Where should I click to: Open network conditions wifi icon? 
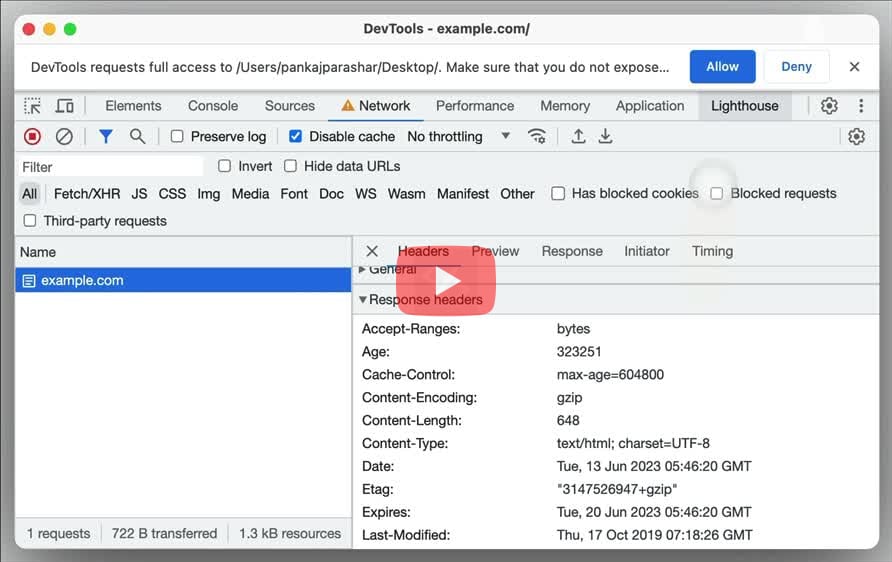(x=536, y=137)
